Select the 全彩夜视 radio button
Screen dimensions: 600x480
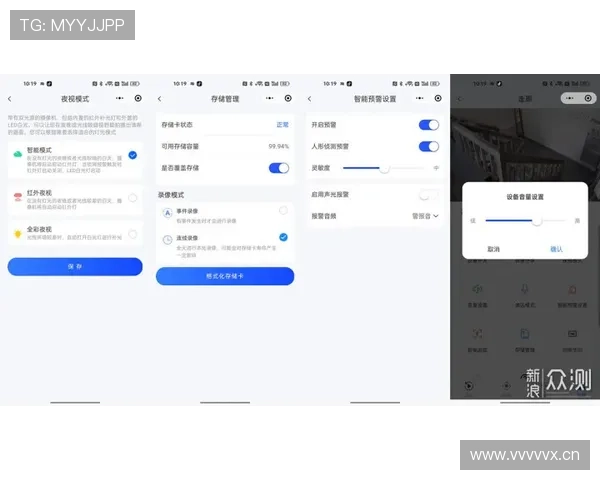tap(133, 234)
